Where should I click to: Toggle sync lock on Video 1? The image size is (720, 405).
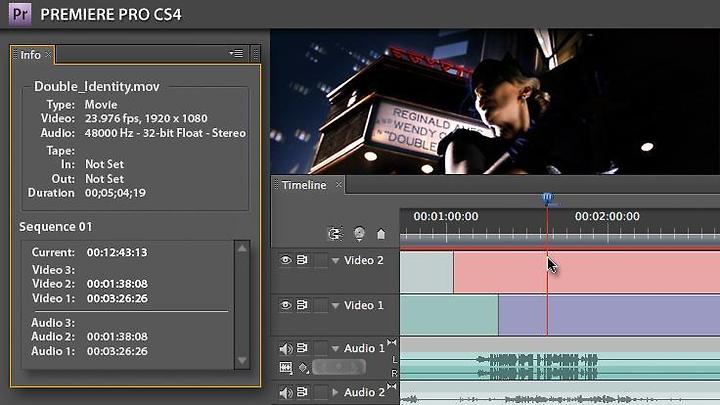pos(302,305)
